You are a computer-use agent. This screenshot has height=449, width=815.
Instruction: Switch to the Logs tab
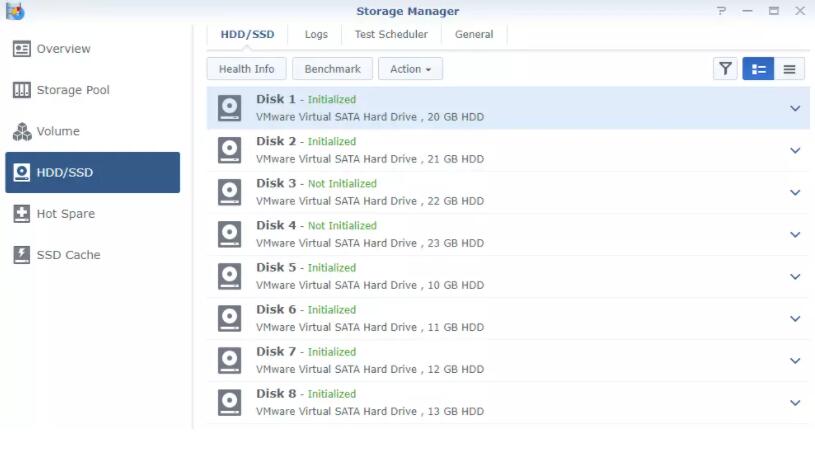[x=316, y=34]
